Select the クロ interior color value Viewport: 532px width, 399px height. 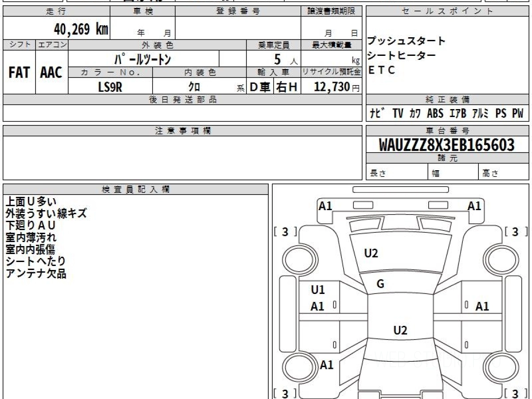194,87
